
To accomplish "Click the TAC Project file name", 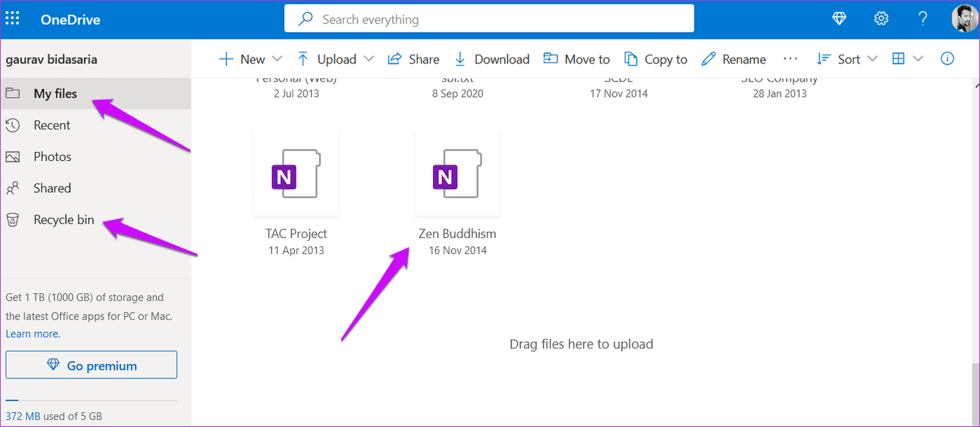I will point(296,234).
